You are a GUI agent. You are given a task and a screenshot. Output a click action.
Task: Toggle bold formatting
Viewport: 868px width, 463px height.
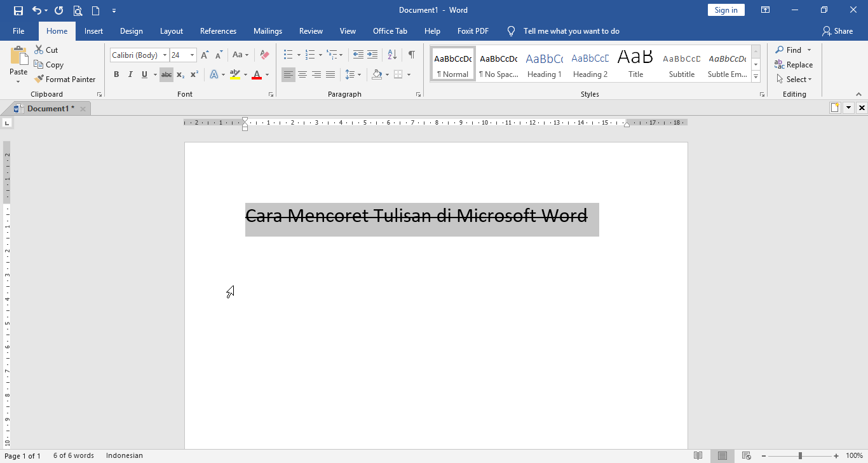click(x=116, y=74)
